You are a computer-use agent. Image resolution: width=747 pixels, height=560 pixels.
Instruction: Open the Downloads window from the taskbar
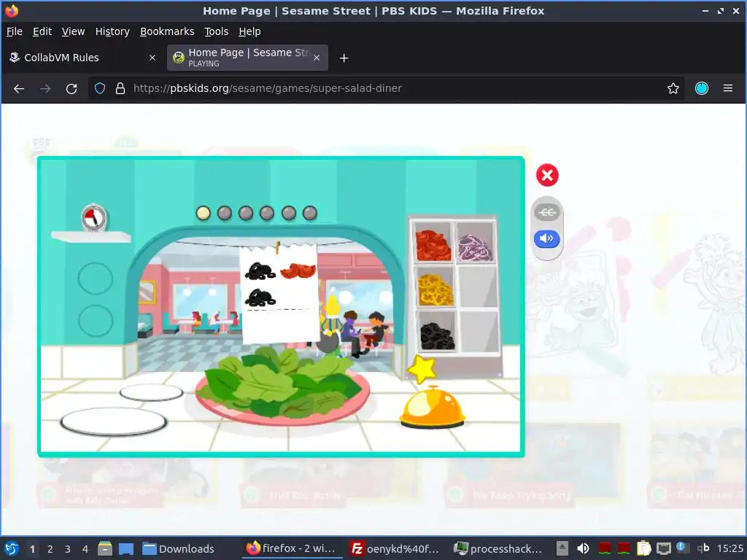pyautogui.click(x=179, y=549)
